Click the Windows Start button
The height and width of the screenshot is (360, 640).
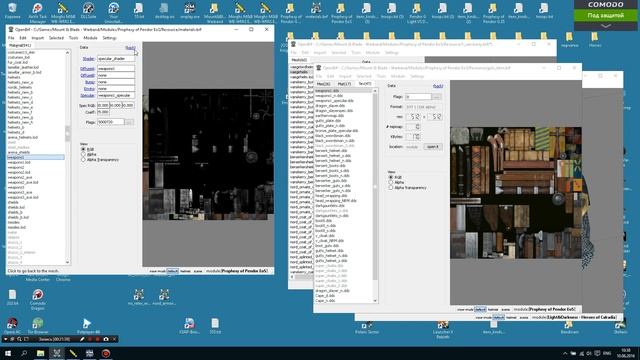coord(8,353)
